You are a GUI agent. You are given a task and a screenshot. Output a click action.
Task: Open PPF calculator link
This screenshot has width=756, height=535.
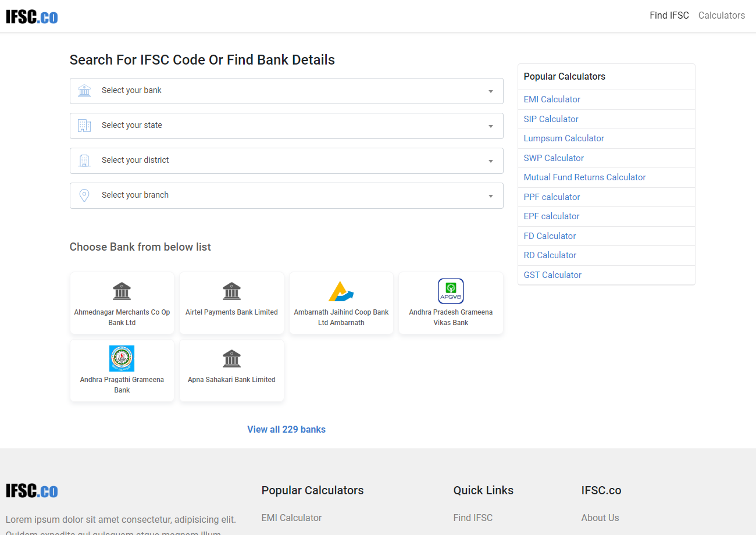coord(552,197)
